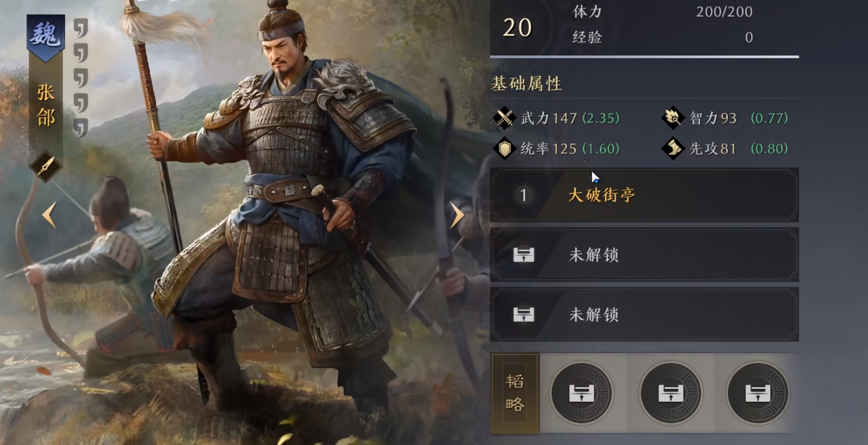This screenshot has width=868, height=445.
Task: Click the first locked 韬略 circular slot
Action: [x=581, y=393]
